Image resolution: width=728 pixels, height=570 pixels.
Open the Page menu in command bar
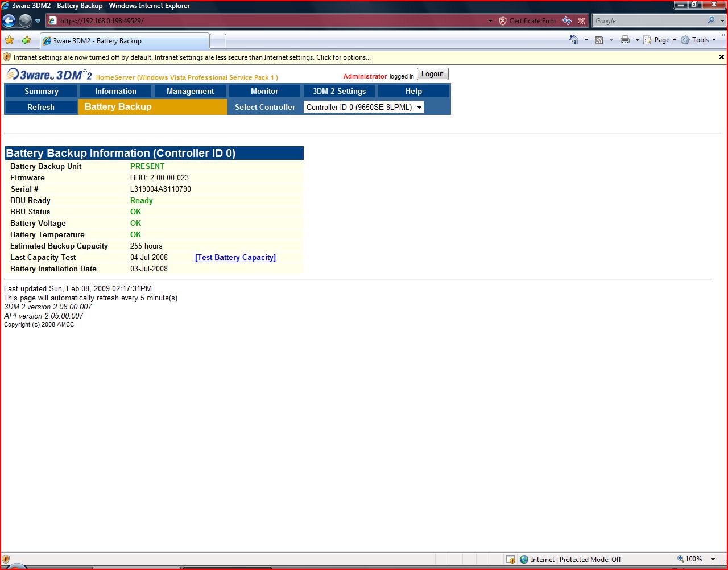660,40
